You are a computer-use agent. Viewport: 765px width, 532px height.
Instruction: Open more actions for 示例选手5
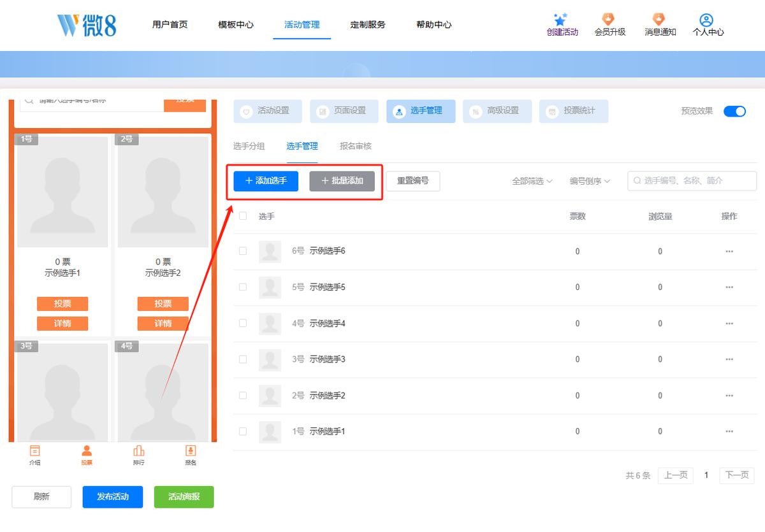coord(729,287)
